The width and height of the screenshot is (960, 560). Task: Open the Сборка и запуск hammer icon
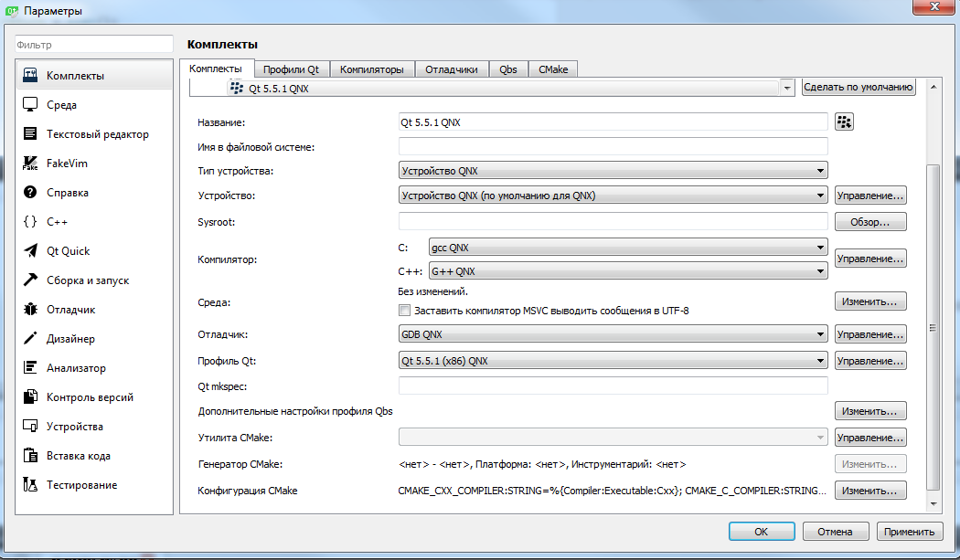tap(30, 280)
